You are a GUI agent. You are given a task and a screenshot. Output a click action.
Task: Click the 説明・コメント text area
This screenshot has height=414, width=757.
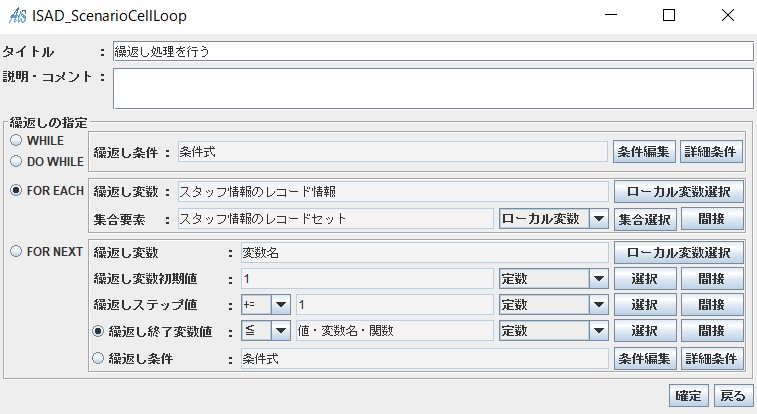coord(433,88)
